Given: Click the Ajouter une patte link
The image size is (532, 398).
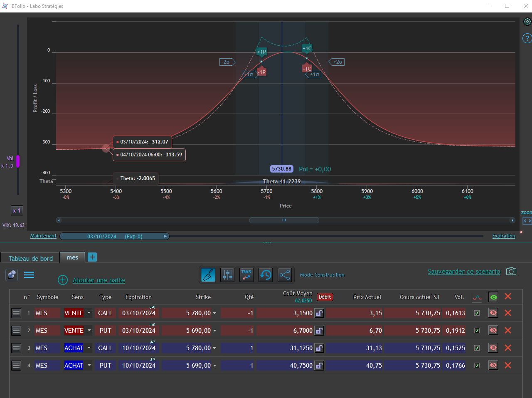Looking at the screenshot, I should click(99, 280).
